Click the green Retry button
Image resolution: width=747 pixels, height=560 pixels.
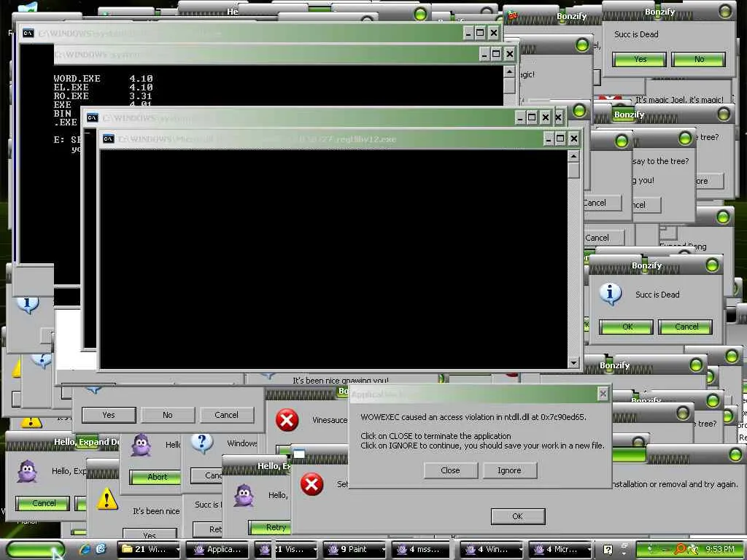[270, 527]
